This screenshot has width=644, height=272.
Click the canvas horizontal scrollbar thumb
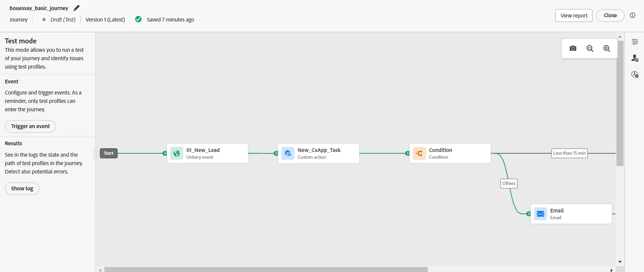point(266,270)
